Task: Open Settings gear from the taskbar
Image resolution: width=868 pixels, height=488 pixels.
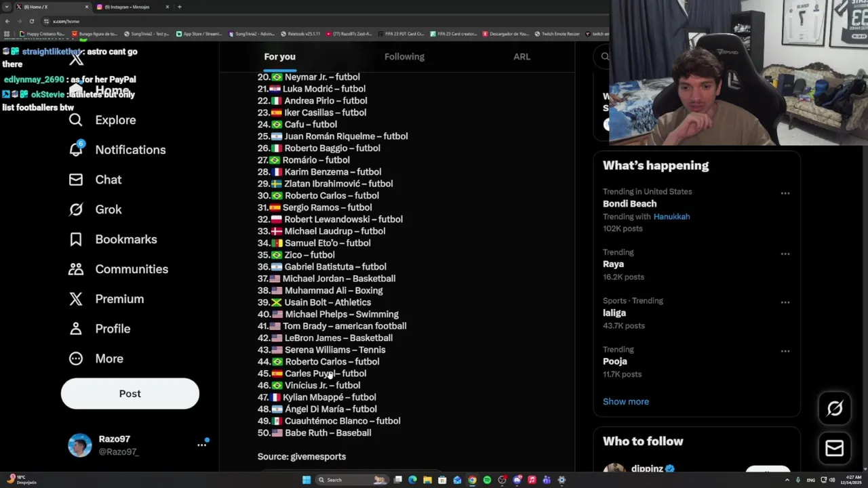Action: point(561,480)
